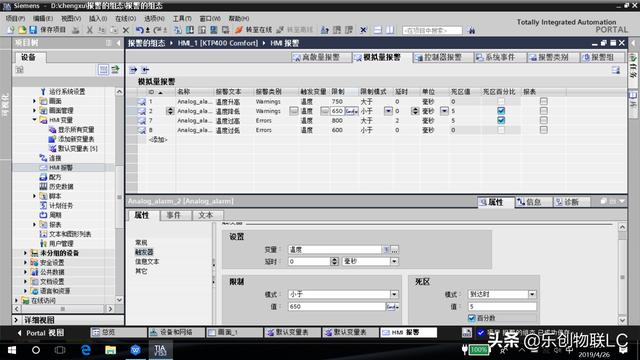Toggle the report checkbox for alarm ID 1

[x=543, y=101]
